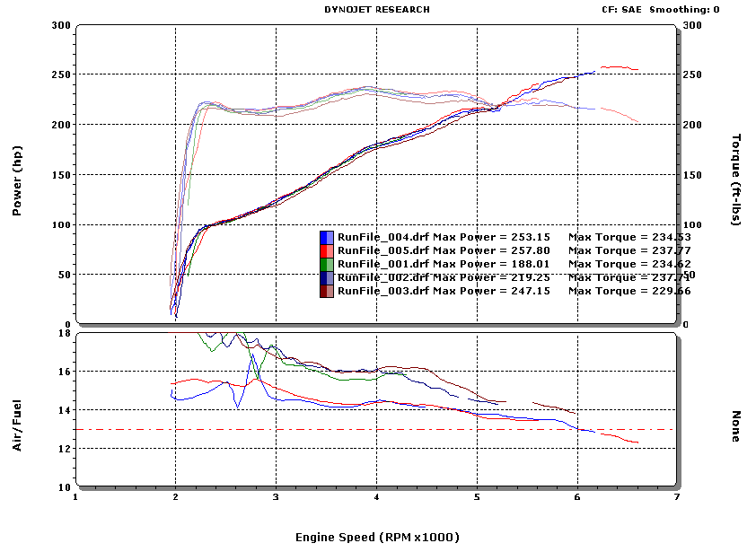This screenshot has height=552, width=756.
Task: Click the Air/Fuel axis label
Action: (17, 425)
